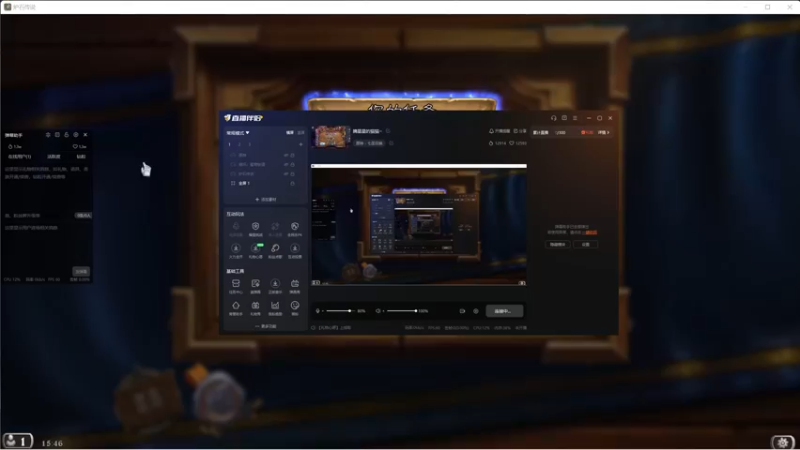Click send button in assistant window
This screenshot has height=450, width=800.
click(x=81, y=271)
